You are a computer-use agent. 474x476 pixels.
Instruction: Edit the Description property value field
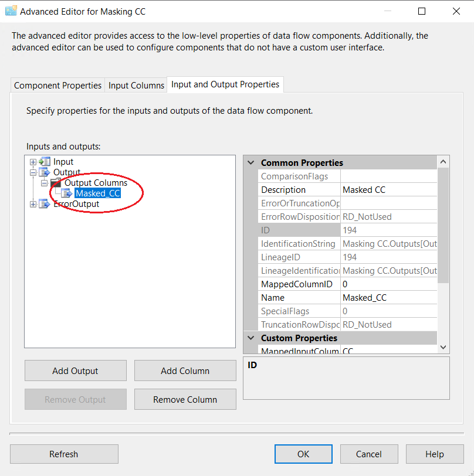click(388, 190)
